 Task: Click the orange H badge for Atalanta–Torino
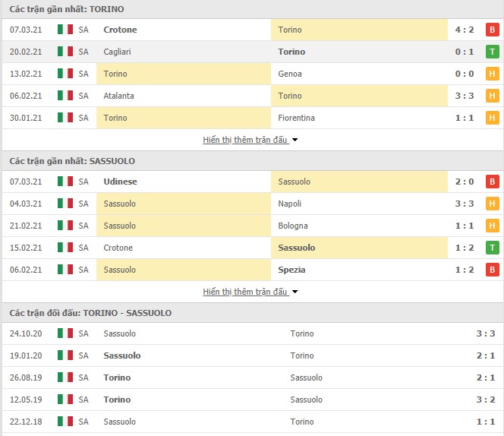(x=492, y=96)
